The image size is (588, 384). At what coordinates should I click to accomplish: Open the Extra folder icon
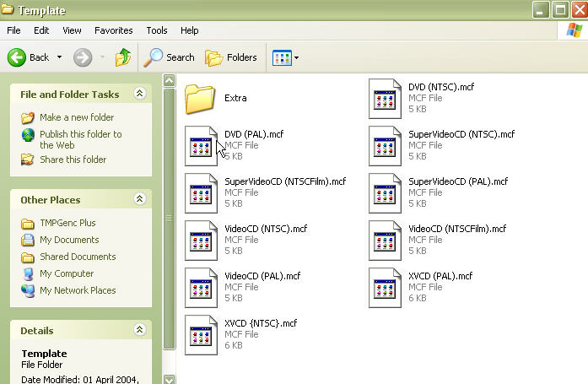[x=200, y=99]
